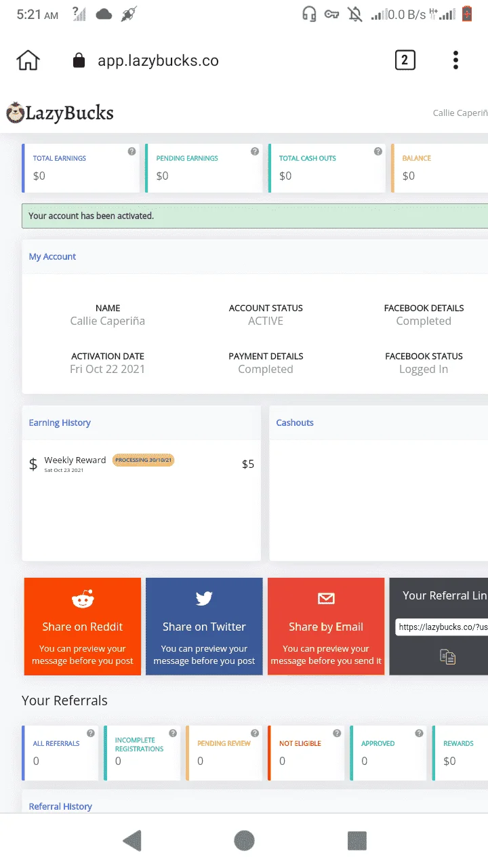488x868 pixels.
Task: Click the referral link URL field
Action: (442, 627)
